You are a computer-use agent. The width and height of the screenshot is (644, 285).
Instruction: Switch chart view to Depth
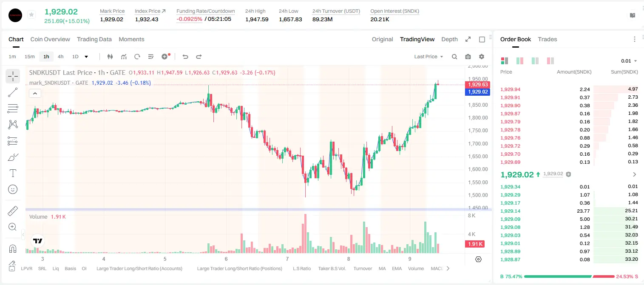[449, 39]
